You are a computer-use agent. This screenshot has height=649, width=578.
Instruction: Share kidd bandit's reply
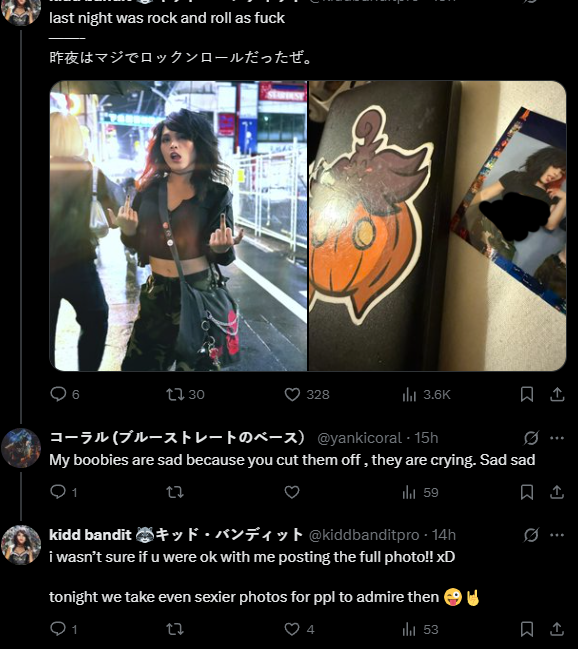pyautogui.click(x=557, y=629)
